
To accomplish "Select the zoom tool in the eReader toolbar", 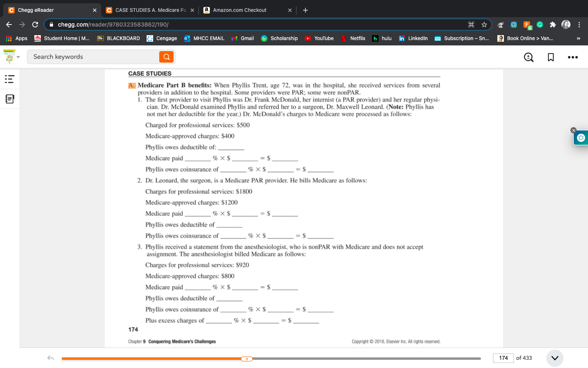I will (528, 57).
